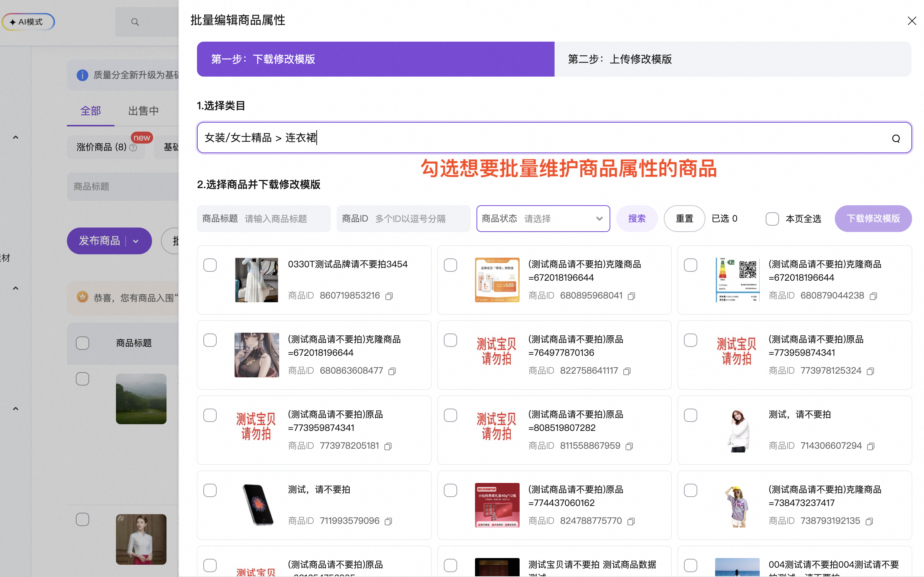The width and height of the screenshot is (924, 577).
Task: Copy product ID 738793192135
Action: point(869,522)
